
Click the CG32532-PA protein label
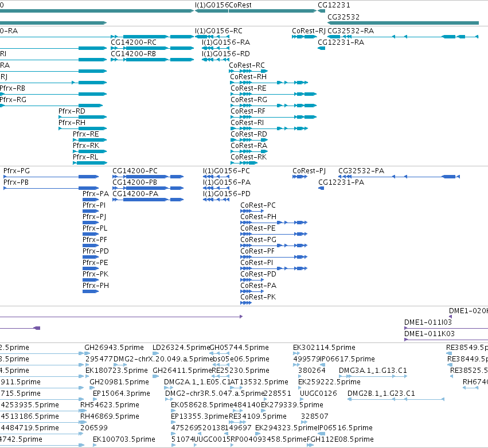point(361,171)
